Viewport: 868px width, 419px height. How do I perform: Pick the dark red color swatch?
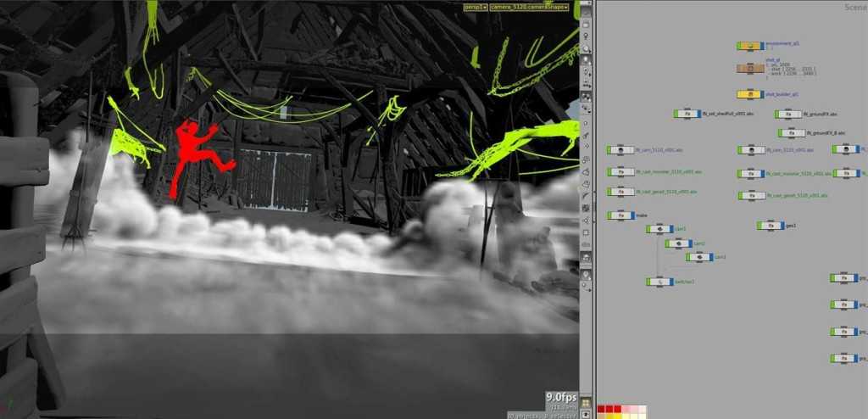pos(601,409)
